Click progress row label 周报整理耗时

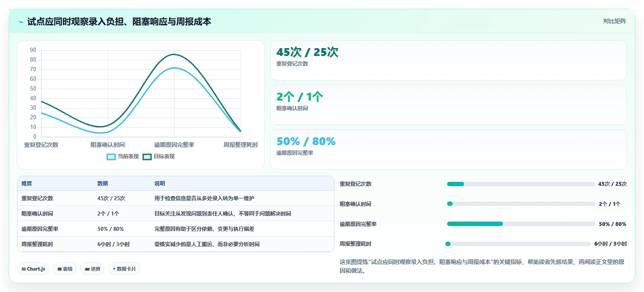(355, 244)
